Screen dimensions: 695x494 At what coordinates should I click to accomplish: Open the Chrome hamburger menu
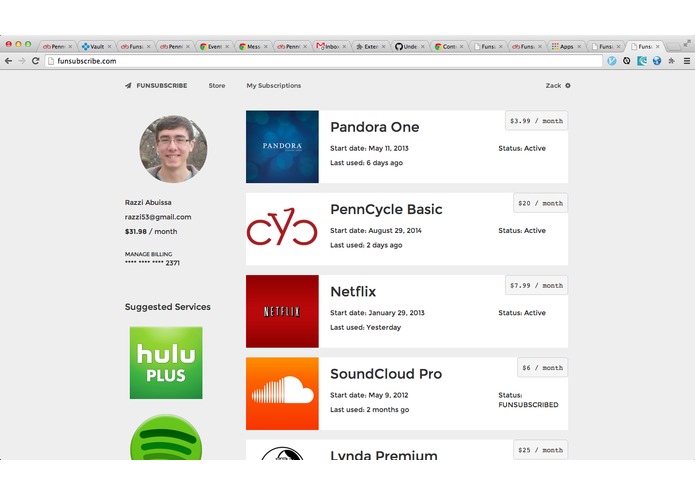coord(687,61)
